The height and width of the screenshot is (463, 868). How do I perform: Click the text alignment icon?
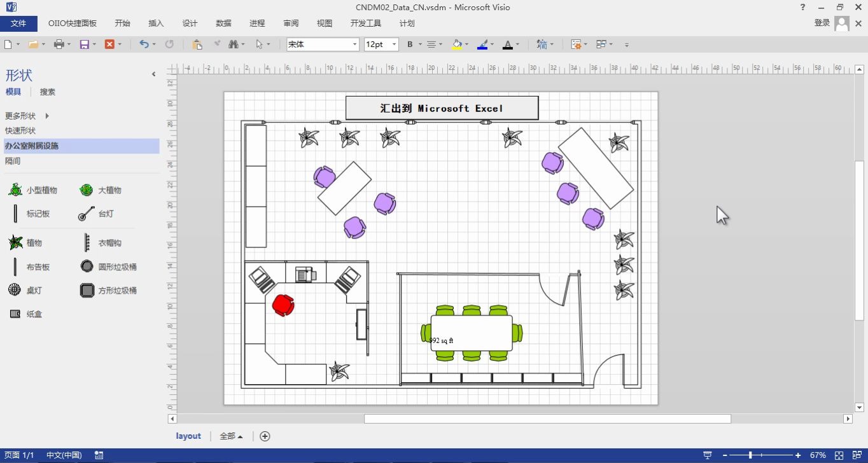(x=431, y=45)
